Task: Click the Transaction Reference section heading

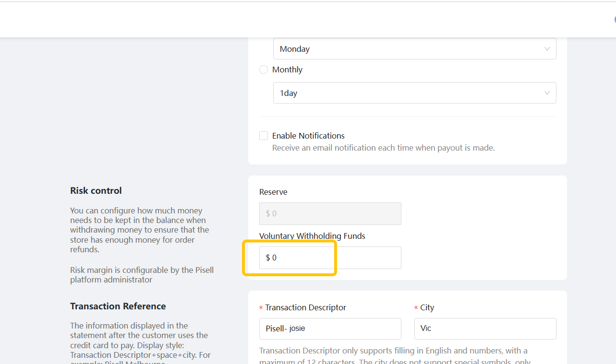Action: point(118,306)
